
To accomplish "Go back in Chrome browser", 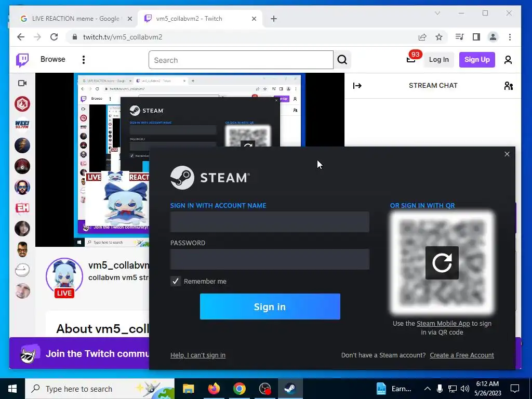I will click(x=21, y=37).
